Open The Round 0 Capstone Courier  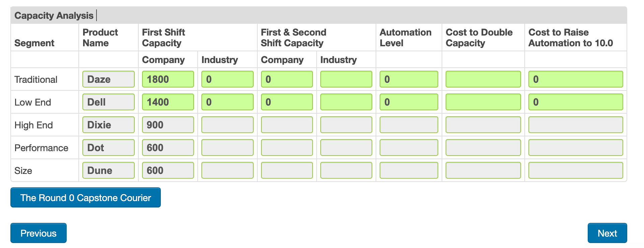tap(85, 197)
